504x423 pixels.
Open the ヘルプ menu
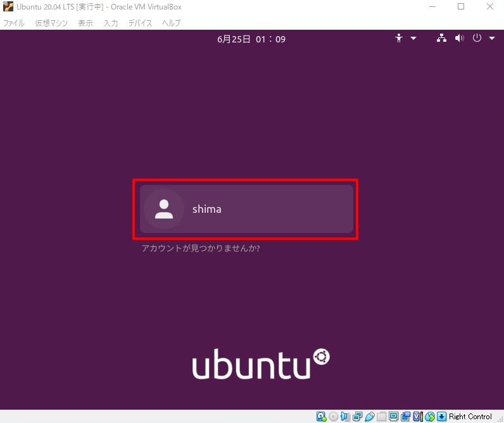point(171,23)
